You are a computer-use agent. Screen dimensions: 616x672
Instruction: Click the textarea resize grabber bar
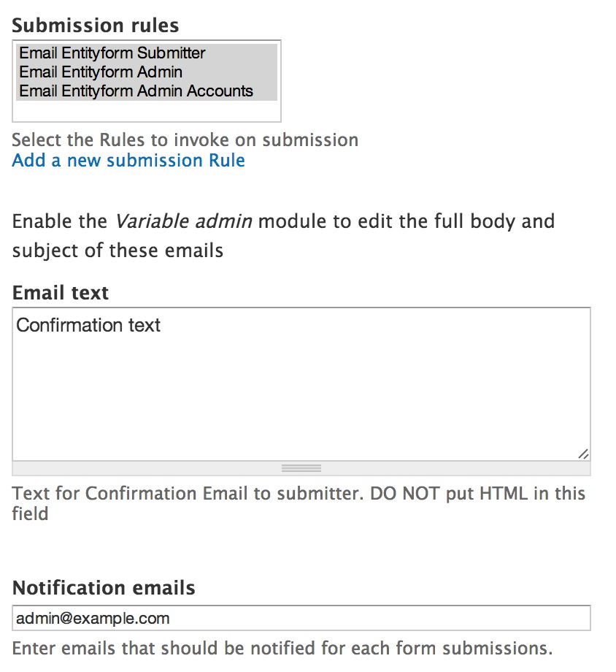click(x=301, y=467)
